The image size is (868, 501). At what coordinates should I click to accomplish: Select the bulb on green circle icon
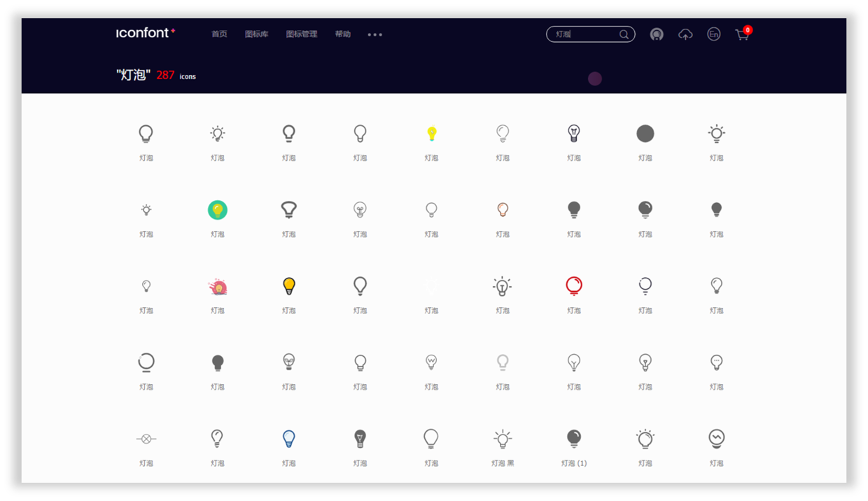(218, 209)
